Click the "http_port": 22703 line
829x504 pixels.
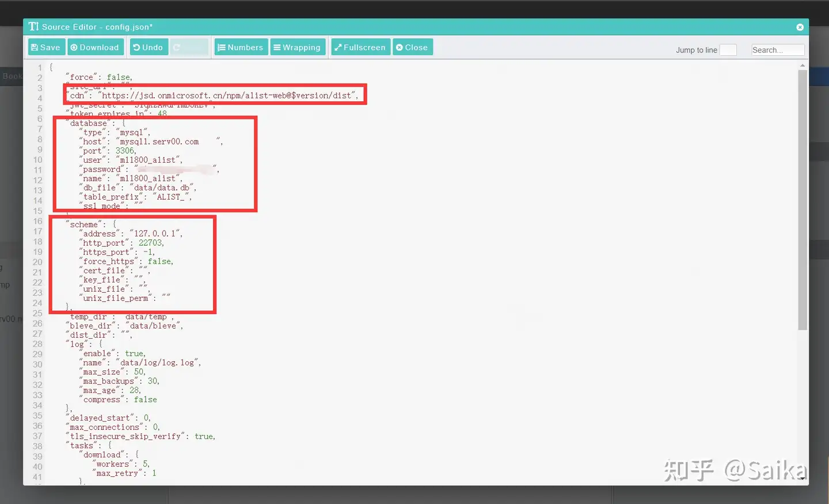(x=121, y=243)
